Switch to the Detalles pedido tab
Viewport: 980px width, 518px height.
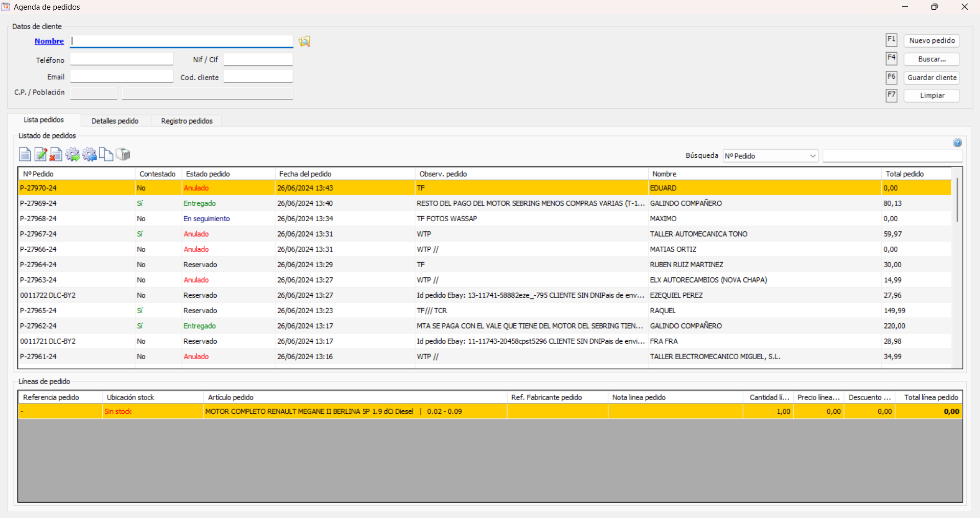pyautogui.click(x=115, y=121)
